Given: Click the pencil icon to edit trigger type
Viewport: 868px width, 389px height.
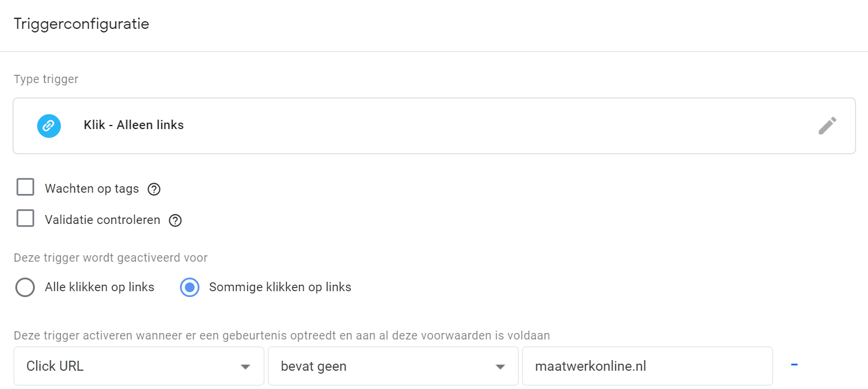Looking at the screenshot, I should coord(827,126).
